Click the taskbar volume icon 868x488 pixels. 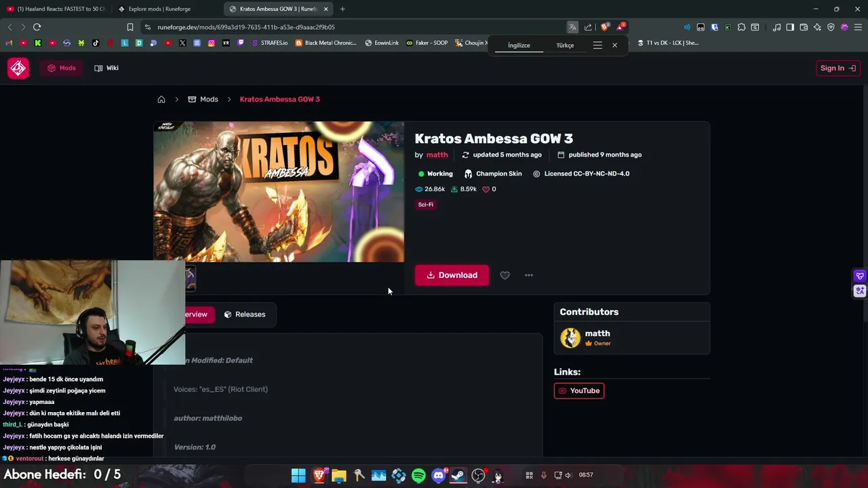coord(568,475)
